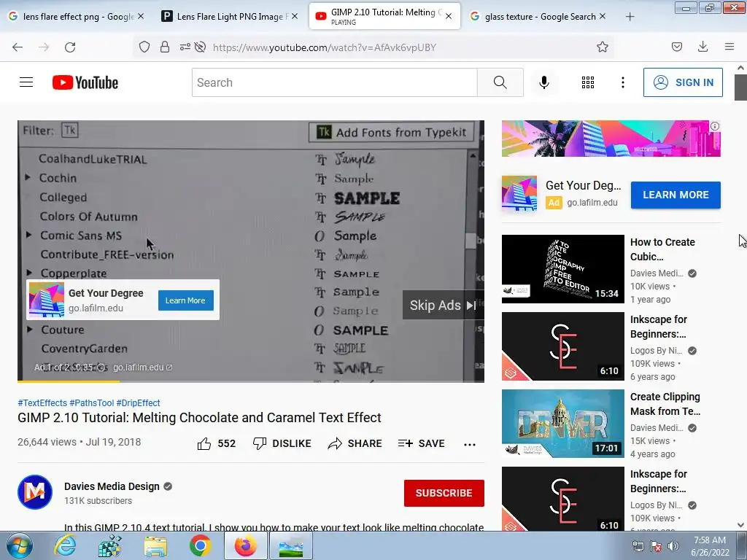747x560 pixels.
Task: Go back with the browser back arrow
Action: [x=18, y=47]
